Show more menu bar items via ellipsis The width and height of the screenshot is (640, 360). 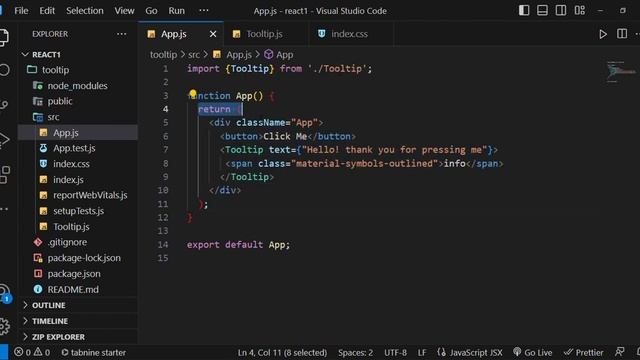pyautogui.click(x=204, y=10)
